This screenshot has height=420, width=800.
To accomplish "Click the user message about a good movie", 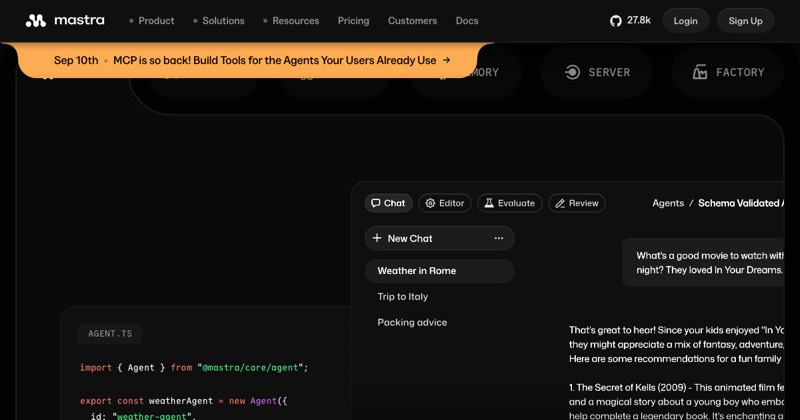I will coord(704,262).
